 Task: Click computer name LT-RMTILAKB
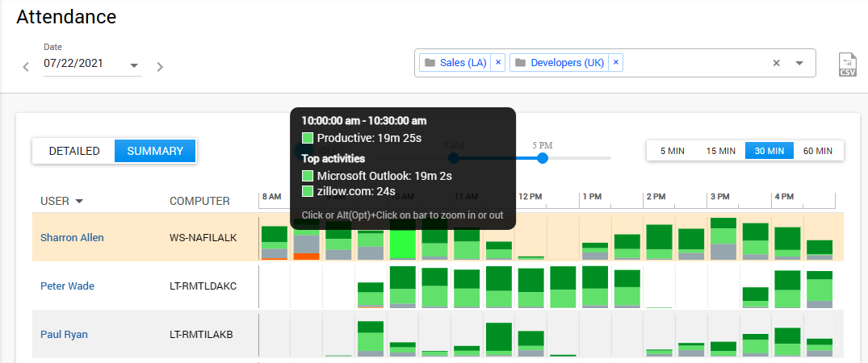(201, 334)
